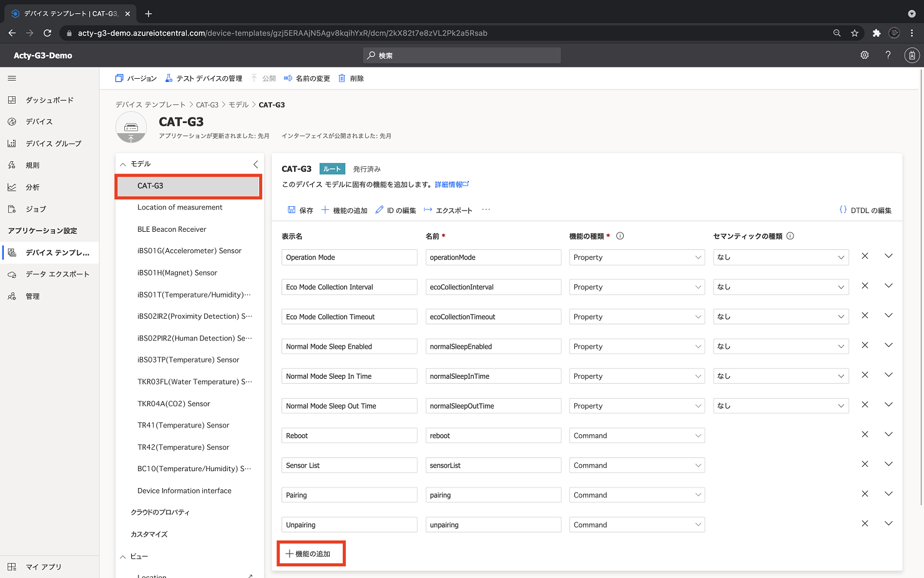Click the バージョン toolbar command
Screen dimensions: 924x578
[135, 78]
